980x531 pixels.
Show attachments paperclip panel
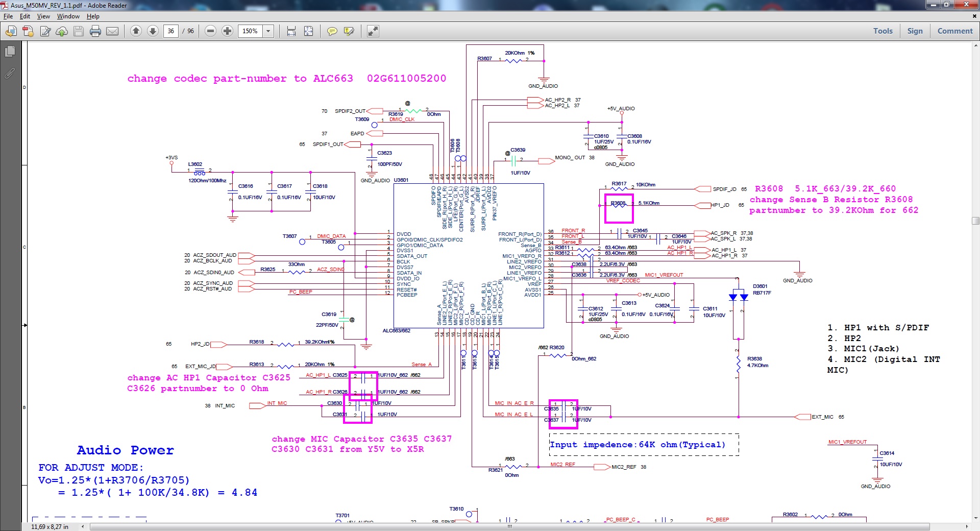[10, 74]
